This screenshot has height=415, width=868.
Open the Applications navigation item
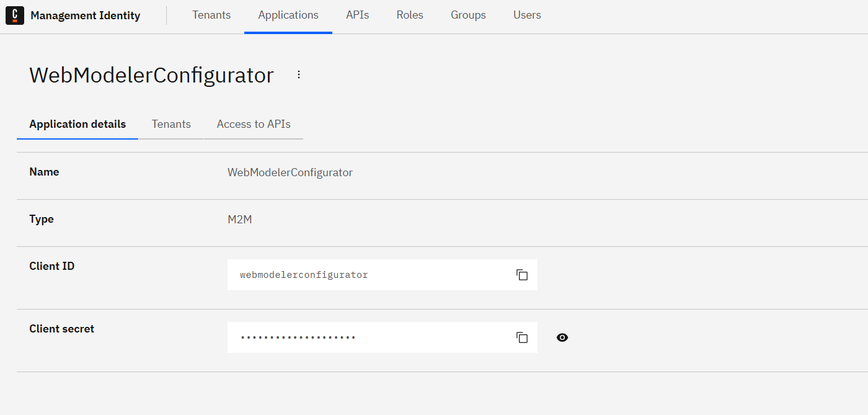click(288, 16)
